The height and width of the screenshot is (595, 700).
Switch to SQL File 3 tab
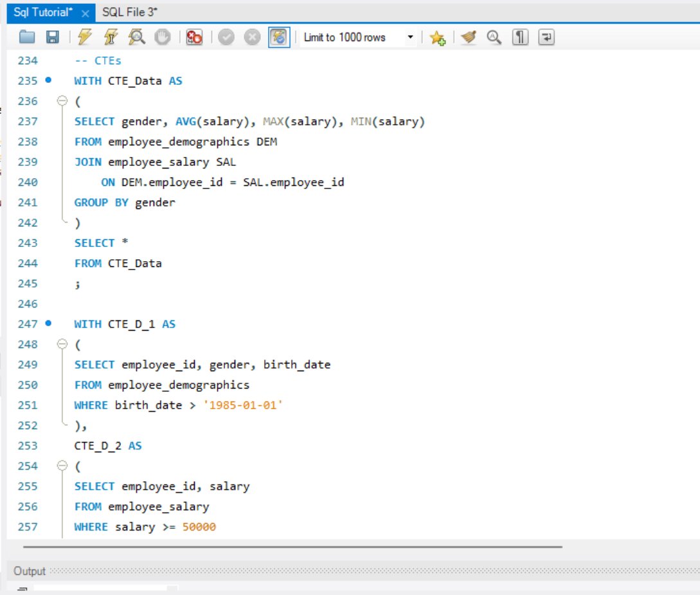130,12
